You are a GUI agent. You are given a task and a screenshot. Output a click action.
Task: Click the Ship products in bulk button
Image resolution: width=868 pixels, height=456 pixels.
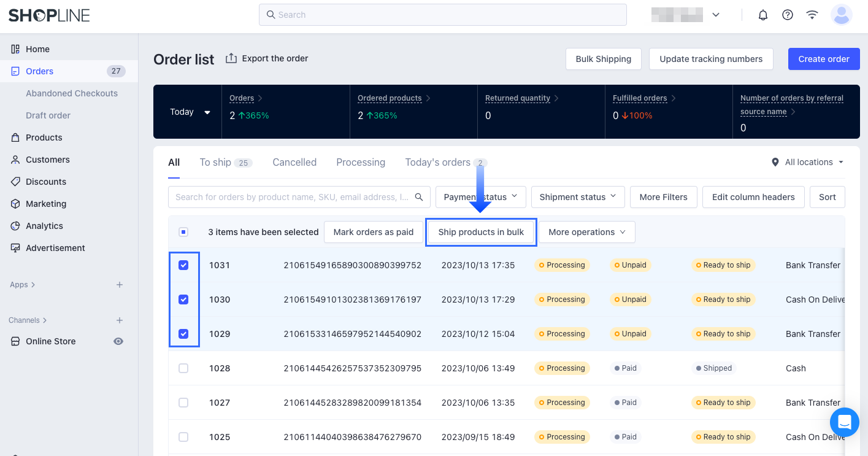coord(481,232)
